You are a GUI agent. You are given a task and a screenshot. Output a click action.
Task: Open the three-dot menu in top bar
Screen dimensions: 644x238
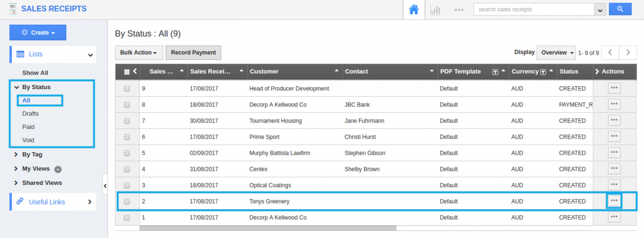click(x=458, y=9)
